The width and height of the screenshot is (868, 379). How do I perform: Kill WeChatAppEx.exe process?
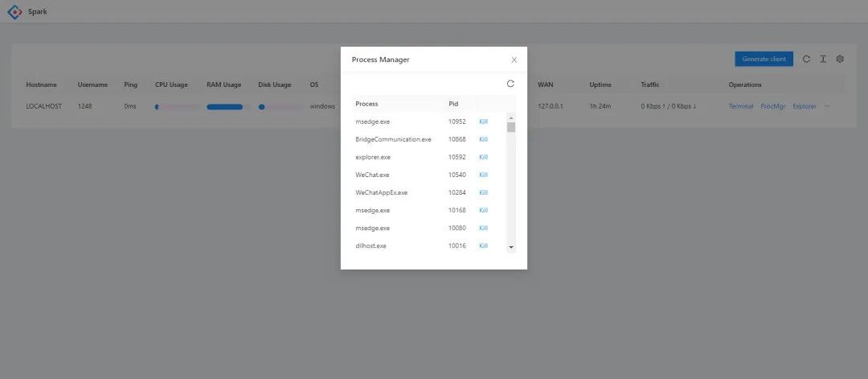point(483,192)
